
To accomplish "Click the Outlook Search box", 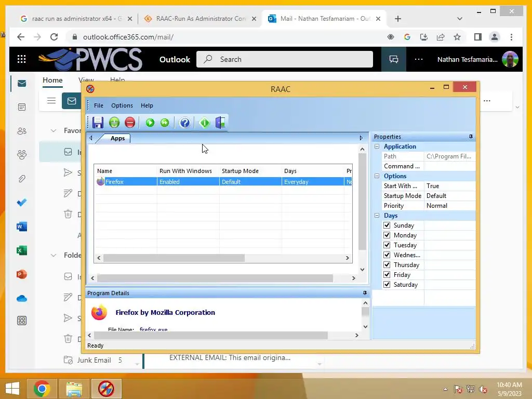I will 284,59.
